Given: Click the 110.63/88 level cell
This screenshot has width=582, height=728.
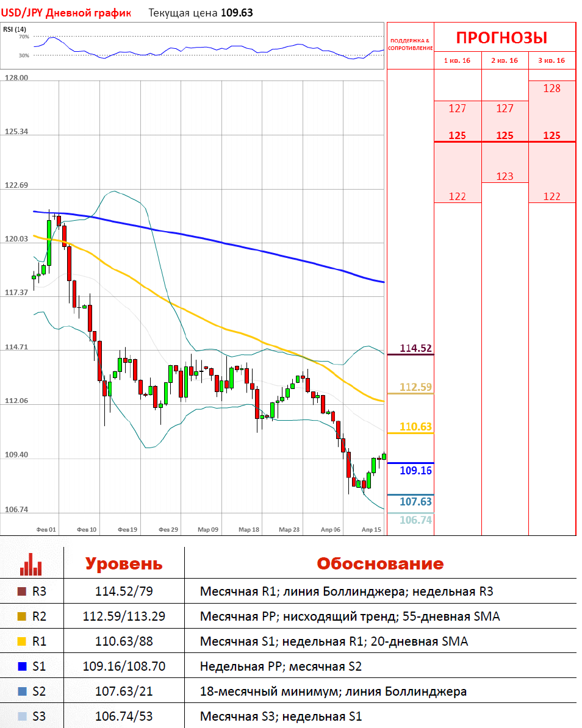Looking at the screenshot, I should tap(124, 641).
